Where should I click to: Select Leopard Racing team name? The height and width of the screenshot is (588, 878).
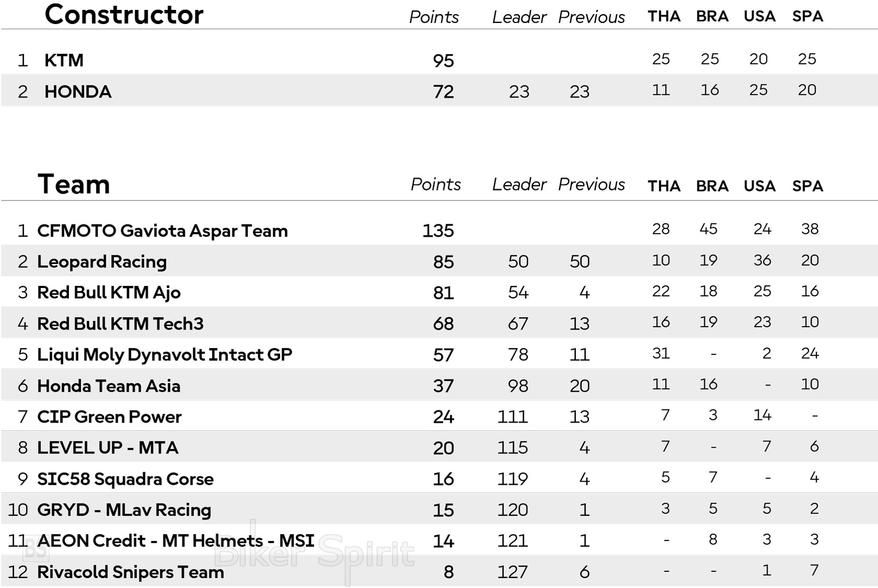pyautogui.click(x=102, y=261)
